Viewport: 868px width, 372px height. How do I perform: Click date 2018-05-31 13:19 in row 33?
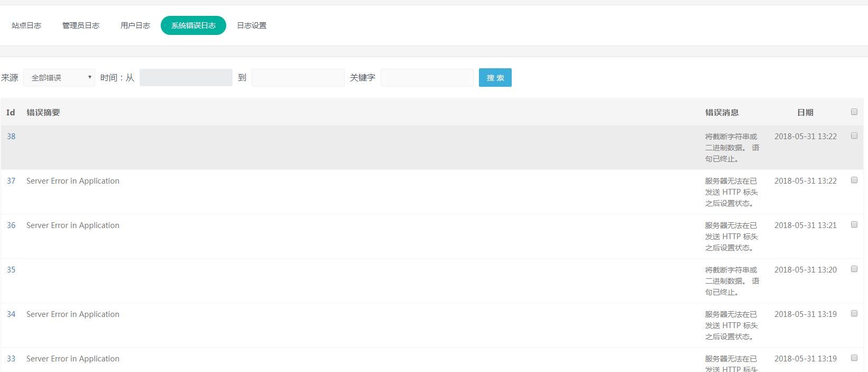(806, 359)
